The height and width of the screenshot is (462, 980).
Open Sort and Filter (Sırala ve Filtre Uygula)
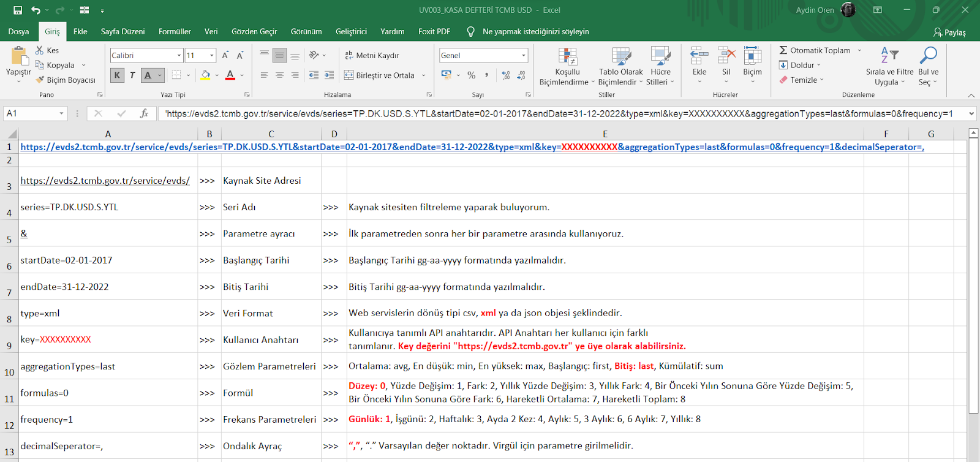point(889,66)
